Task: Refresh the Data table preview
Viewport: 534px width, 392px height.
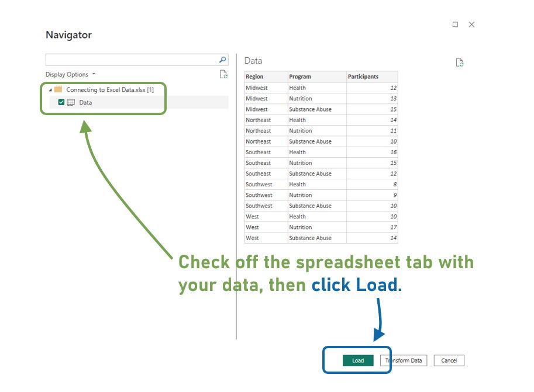Action: tap(460, 61)
